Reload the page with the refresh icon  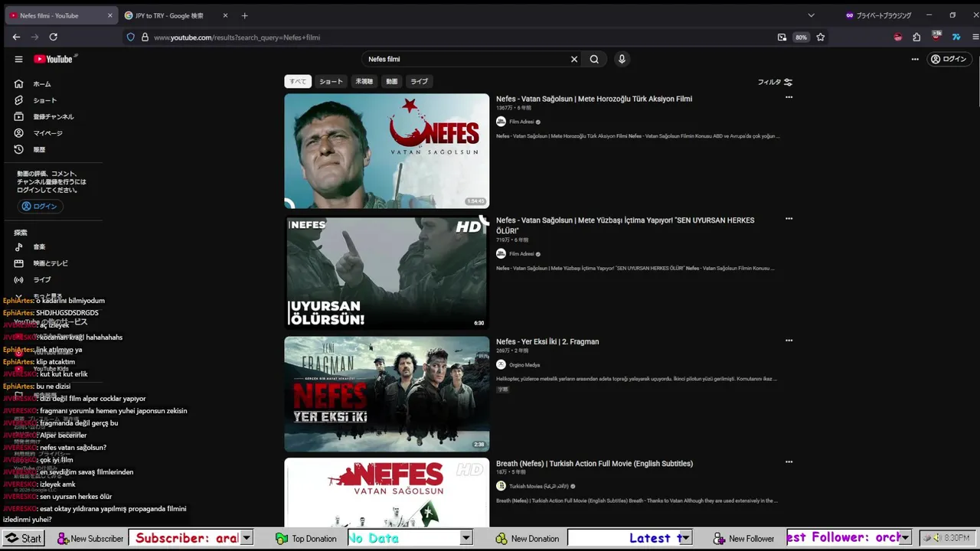click(x=53, y=37)
